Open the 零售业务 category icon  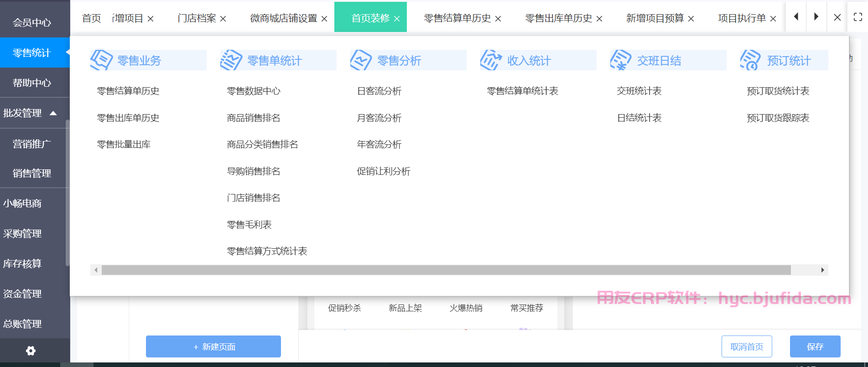coord(102,60)
